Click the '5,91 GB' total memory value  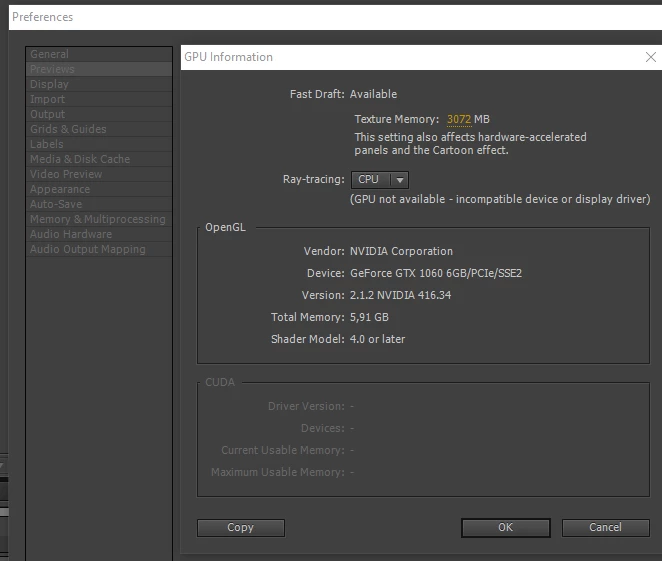[x=369, y=317]
